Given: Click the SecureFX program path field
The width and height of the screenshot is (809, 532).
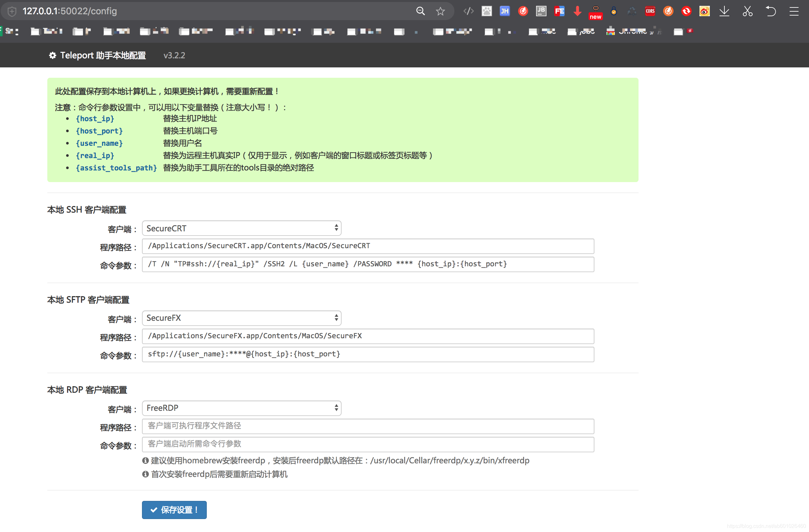Looking at the screenshot, I should [368, 336].
